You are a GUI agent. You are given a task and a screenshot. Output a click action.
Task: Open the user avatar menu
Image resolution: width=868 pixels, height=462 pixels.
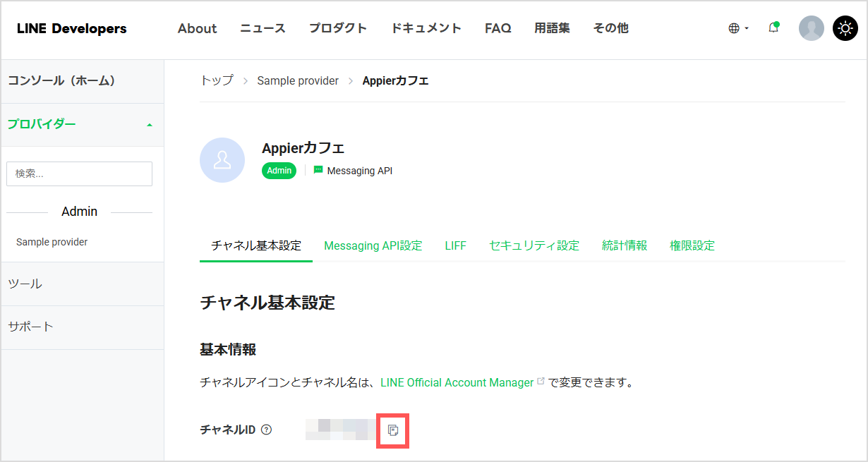click(812, 28)
